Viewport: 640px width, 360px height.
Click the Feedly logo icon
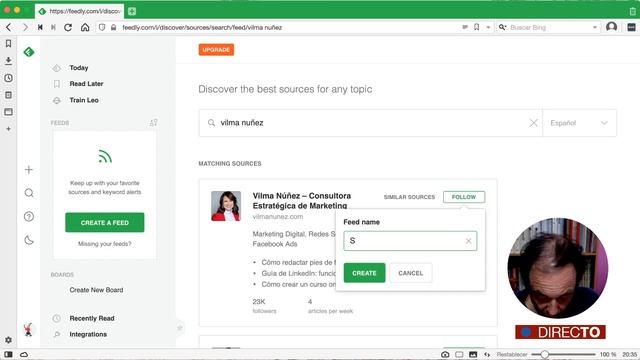(x=29, y=52)
